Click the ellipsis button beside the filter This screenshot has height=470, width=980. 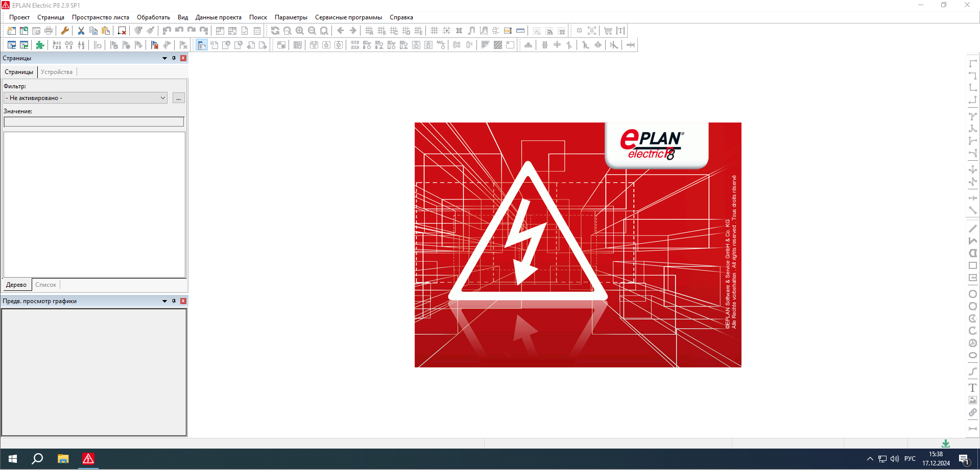click(x=178, y=98)
